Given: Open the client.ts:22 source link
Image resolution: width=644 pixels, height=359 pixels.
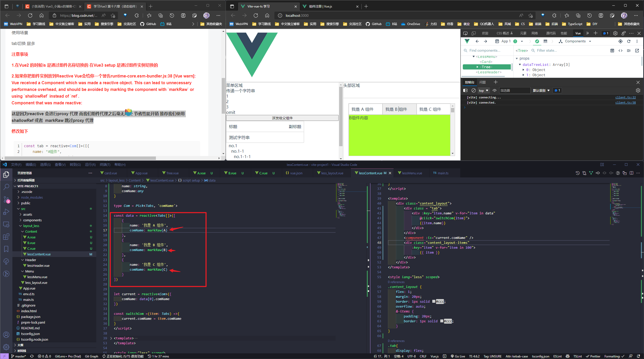Looking at the screenshot, I should point(625,97).
